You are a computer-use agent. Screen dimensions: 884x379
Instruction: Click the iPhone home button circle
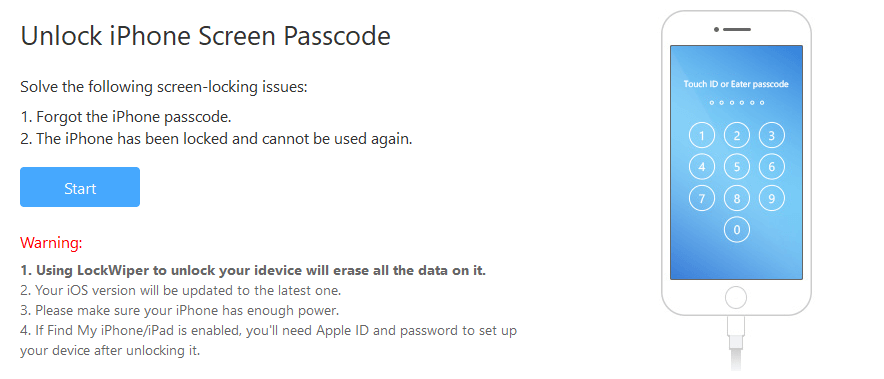[x=736, y=297]
